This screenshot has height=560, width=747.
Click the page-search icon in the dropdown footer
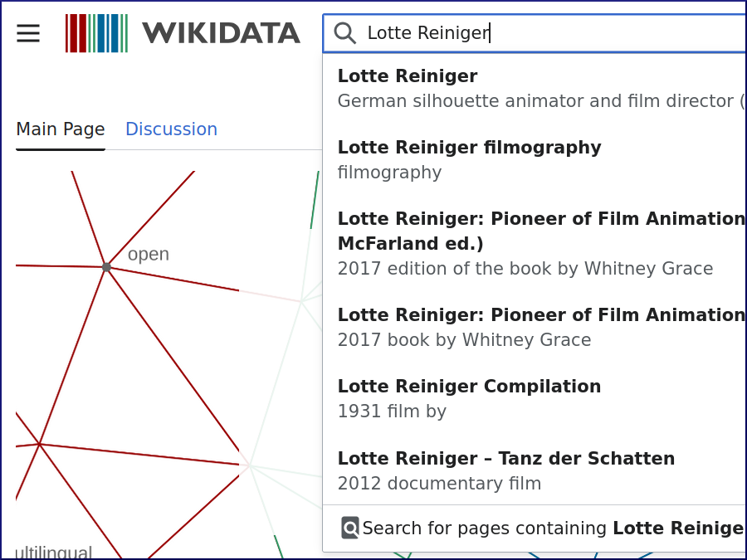coord(350,528)
